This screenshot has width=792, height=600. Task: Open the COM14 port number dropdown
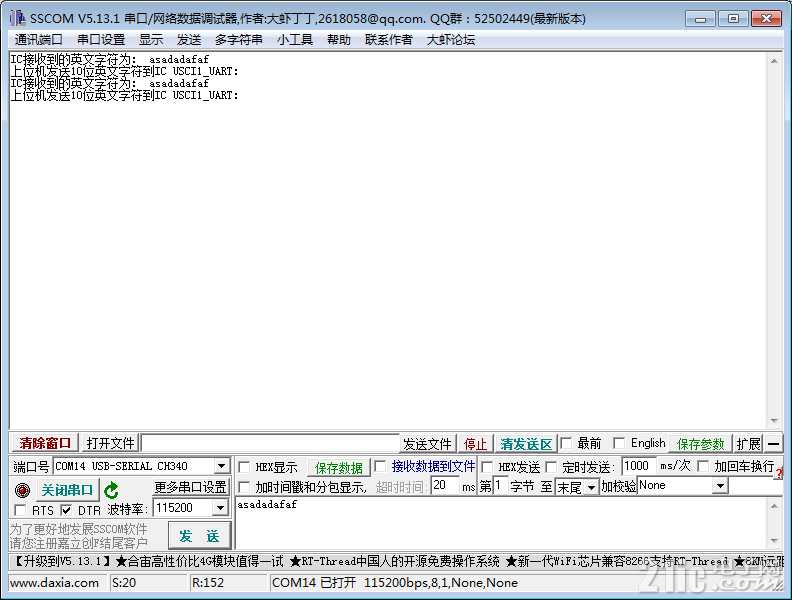(x=221, y=466)
